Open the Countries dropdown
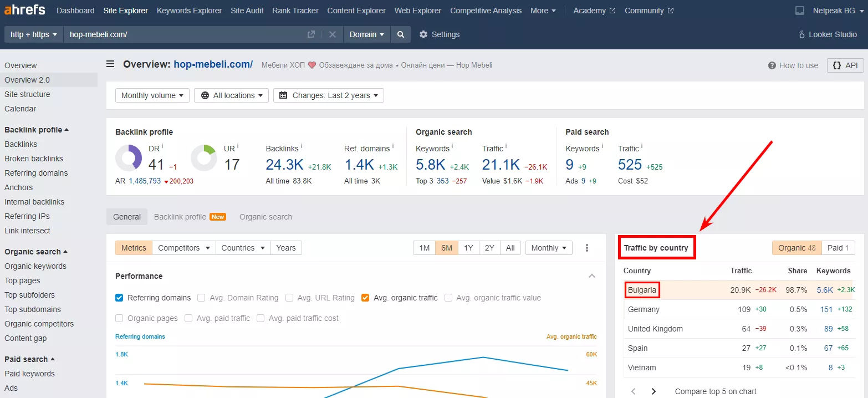This screenshot has height=398, width=868. click(243, 248)
